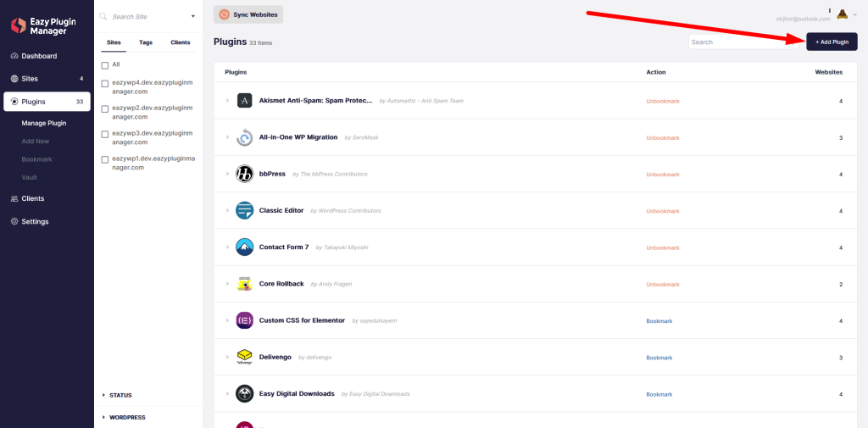Expand the Custom CSS for Elementor row
The width and height of the screenshot is (868, 428).
pyautogui.click(x=227, y=320)
